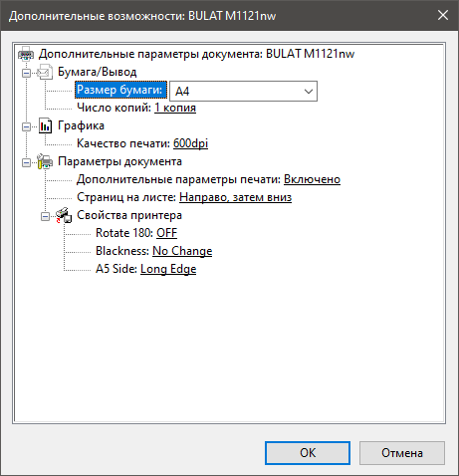
Task: Click the Отмена cancel button
Action: coord(402,453)
